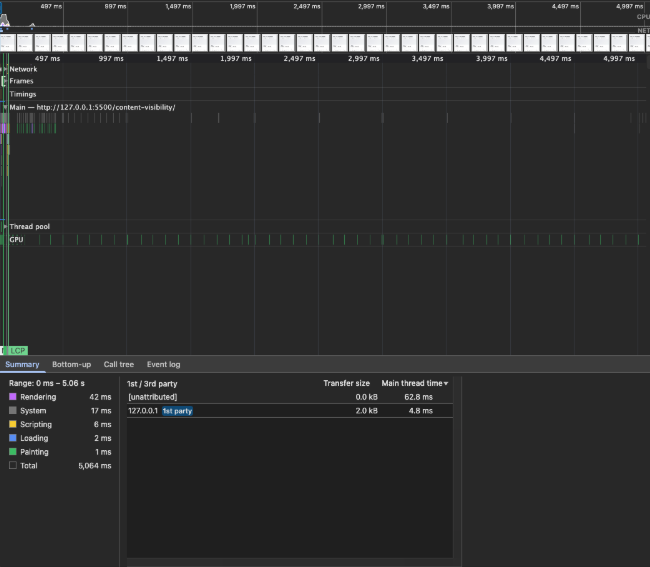Click the 1 ms Painting value

point(103,452)
